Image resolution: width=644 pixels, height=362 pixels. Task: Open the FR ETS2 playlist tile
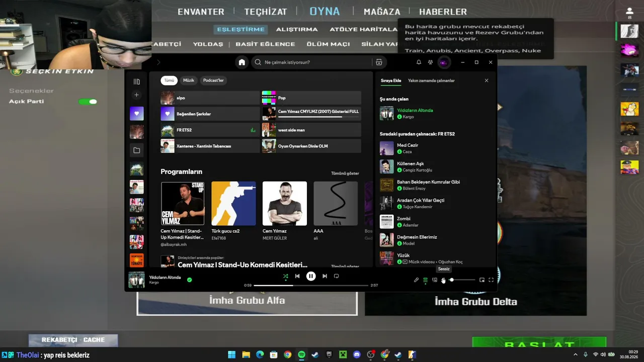click(210, 130)
